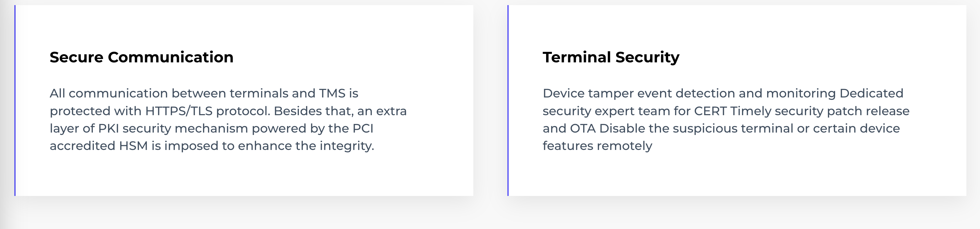The image size is (980, 229).
Task: Click the Terminal Security heading
Action: (611, 58)
